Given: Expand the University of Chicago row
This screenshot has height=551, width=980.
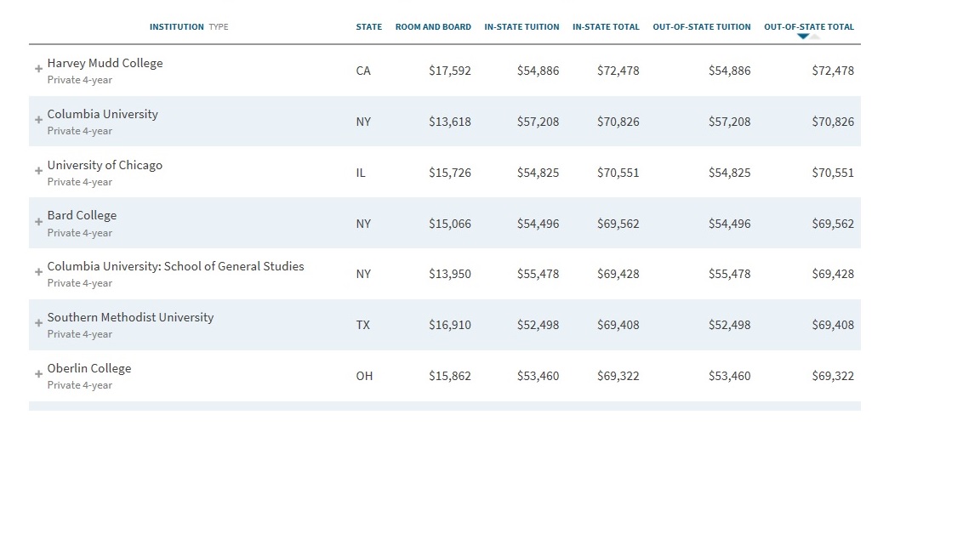Looking at the screenshot, I should tap(39, 171).
